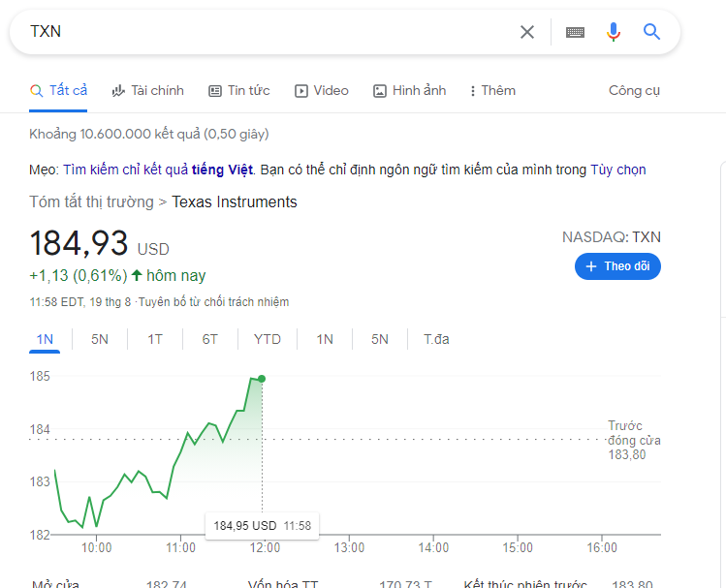This screenshot has height=588, width=726.
Task: Switch to the Tin tức news tab
Action: (238, 90)
